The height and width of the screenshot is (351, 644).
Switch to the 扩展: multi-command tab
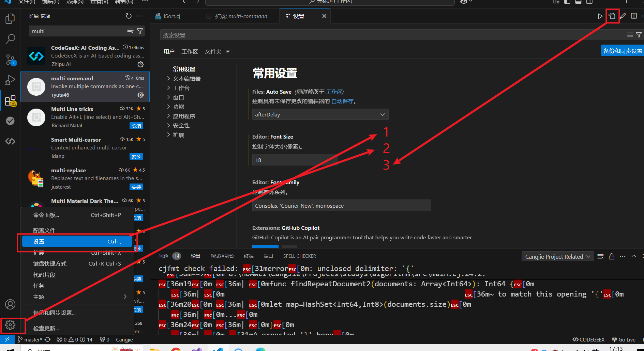(241, 16)
